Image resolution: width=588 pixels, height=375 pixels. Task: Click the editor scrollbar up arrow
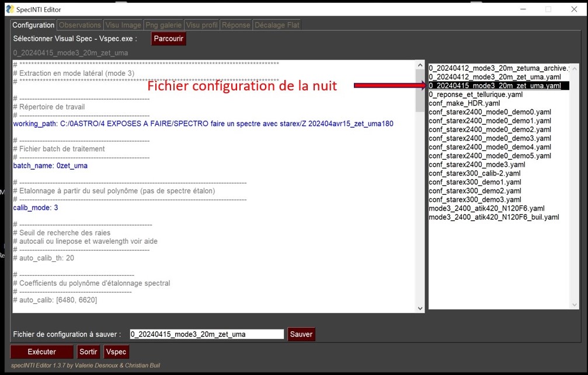tap(420, 64)
